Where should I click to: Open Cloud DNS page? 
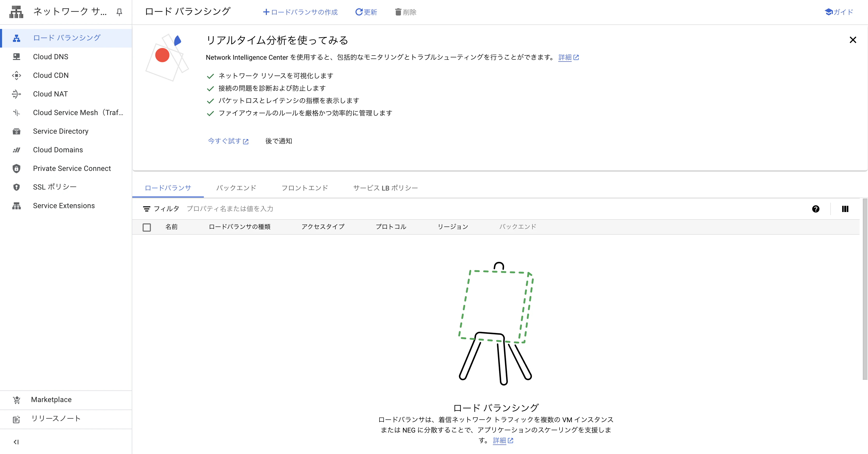[x=67, y=57]
